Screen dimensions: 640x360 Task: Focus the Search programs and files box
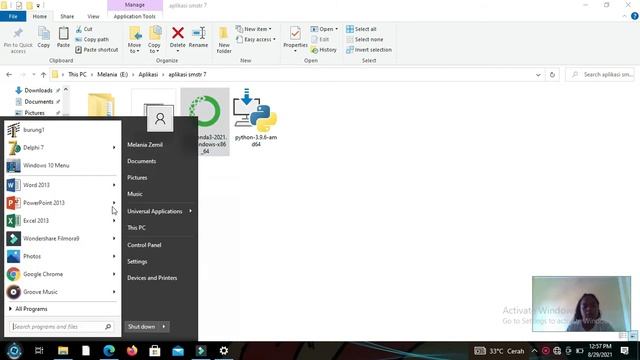click(61, 327)
